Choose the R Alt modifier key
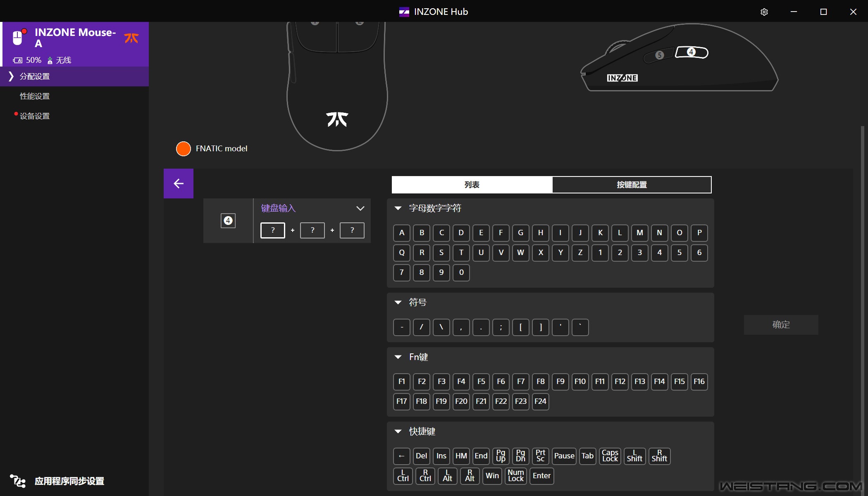The width and height of the screenshot is (868, 496). (x=470, y=476)
